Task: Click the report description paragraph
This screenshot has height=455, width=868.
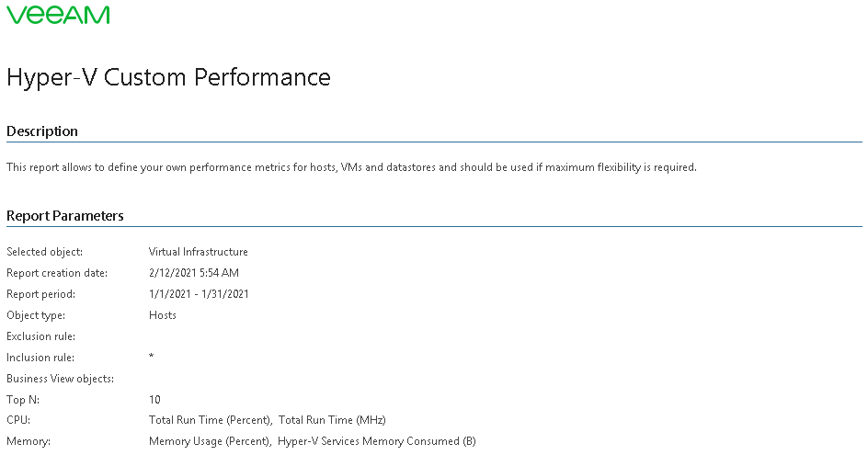Action: click(351, 167)
